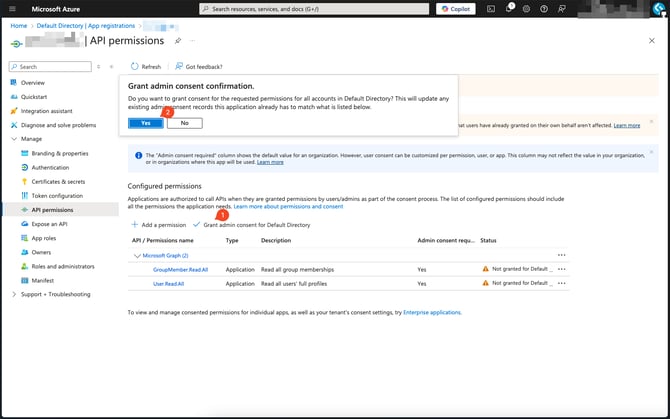This screenshot has width=670, height=419.
Task: Open the notifications bell
Action: pos(508,9)
